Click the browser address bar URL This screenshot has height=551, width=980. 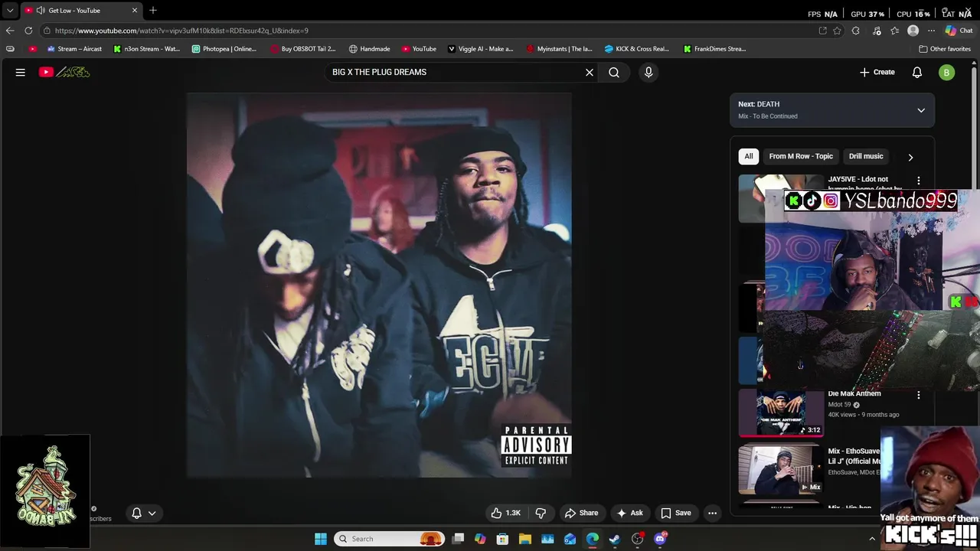point(181,31)
